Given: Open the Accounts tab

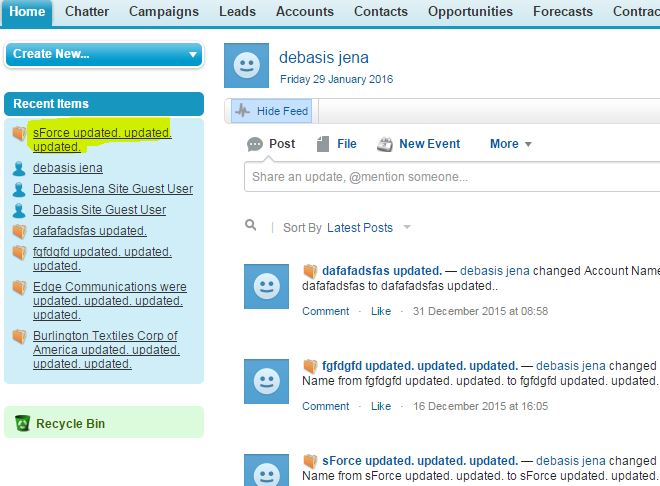Looking at the screenshot, I should [305, 12].
